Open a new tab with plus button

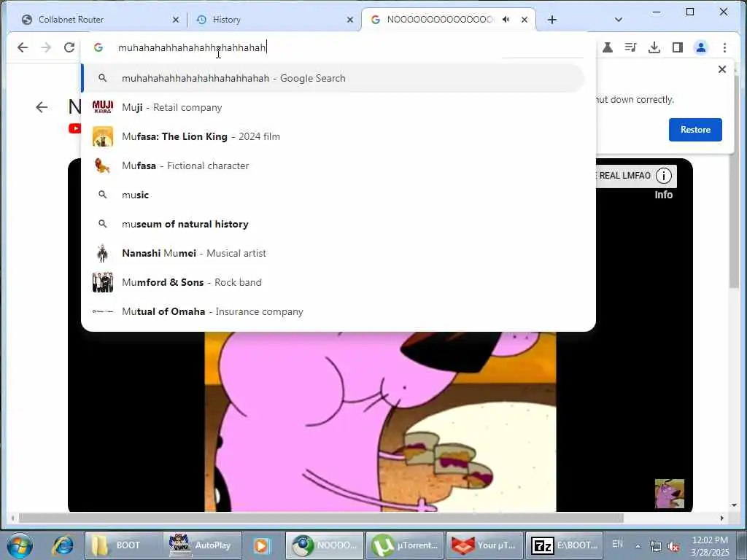551,20
